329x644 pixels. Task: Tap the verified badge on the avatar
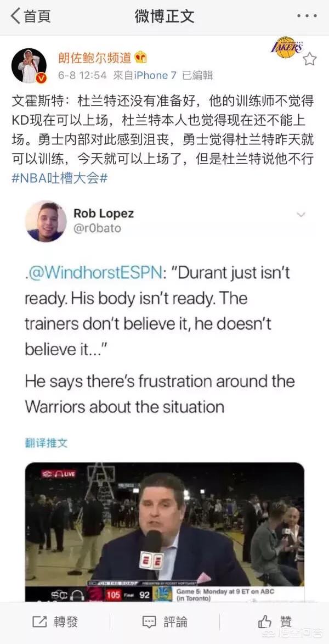tap(41, 78)
